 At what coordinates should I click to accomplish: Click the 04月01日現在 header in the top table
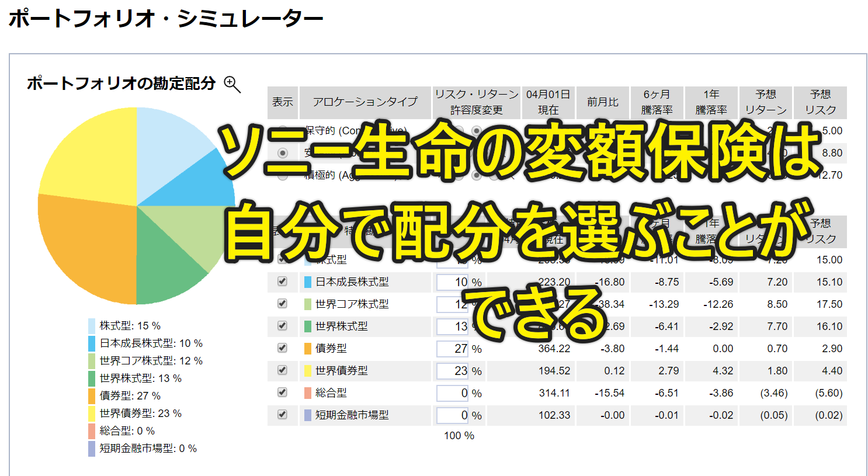click(x=548, y=102)
